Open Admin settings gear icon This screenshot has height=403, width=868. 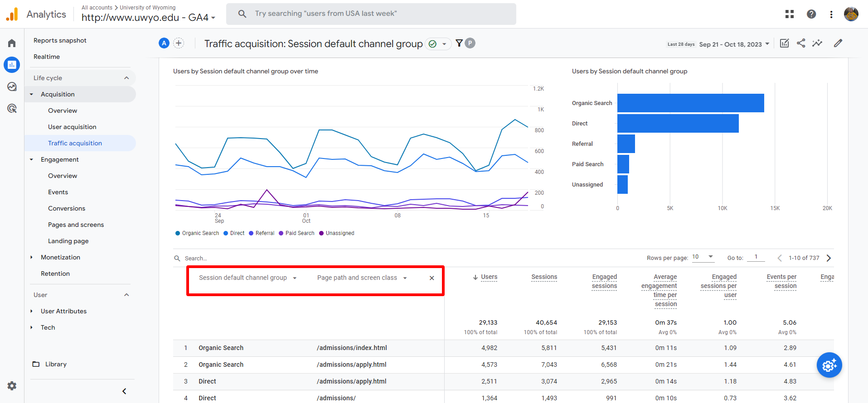[x=12, y=386]
